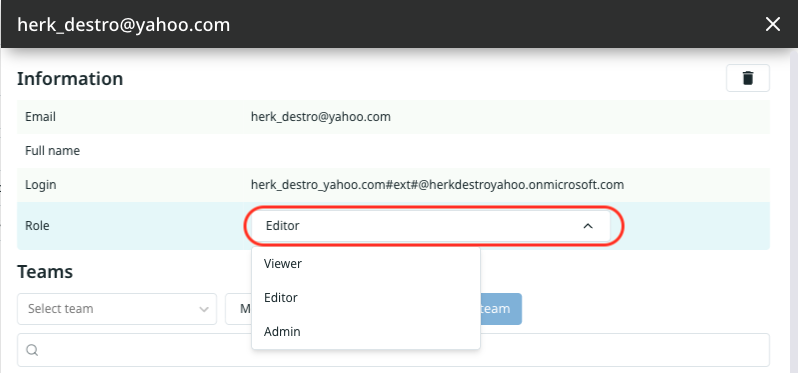Click the Teams section heading

click(45, 272)
